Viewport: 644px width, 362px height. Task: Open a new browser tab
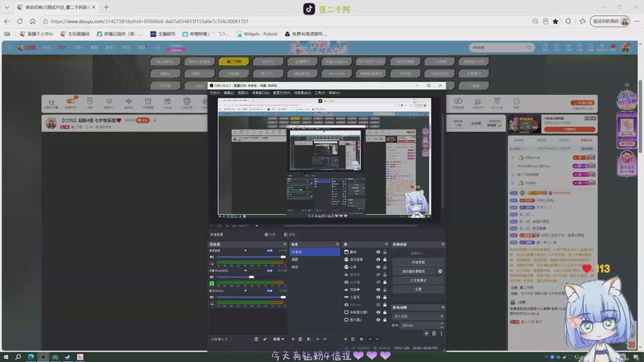click(106, 7)
